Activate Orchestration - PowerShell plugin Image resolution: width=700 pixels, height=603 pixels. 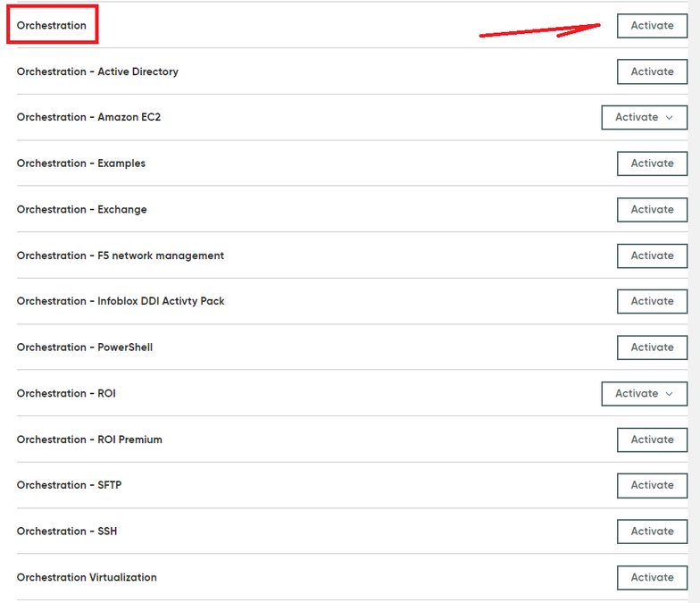652,348
